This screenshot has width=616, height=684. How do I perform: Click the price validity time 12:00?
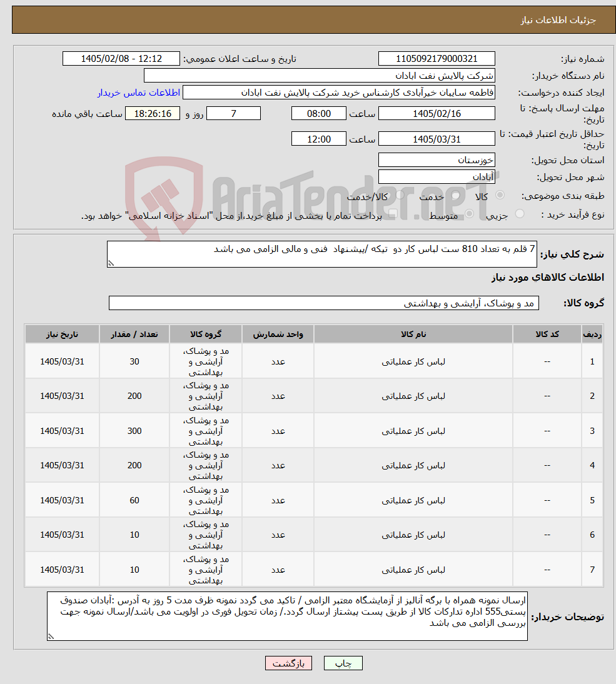coord(319,139)
